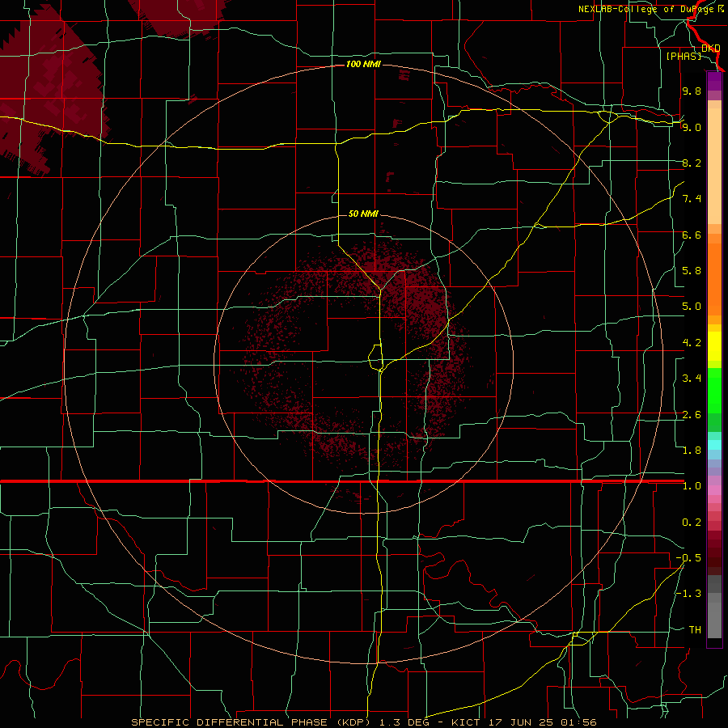728x728 pixels.
Task: Click the -0.5 legend value
Action: pyautogui.click(x=689, y=558)
